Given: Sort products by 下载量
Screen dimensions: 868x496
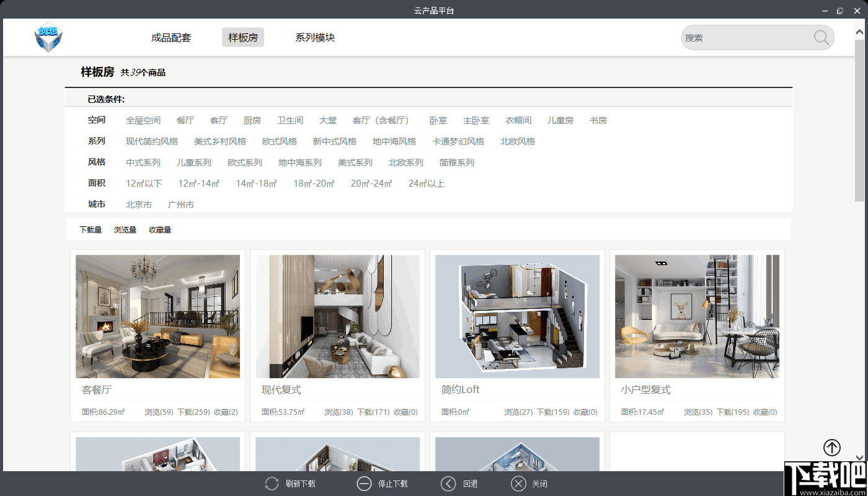Looking at the screenshot, I should point(91,230).
